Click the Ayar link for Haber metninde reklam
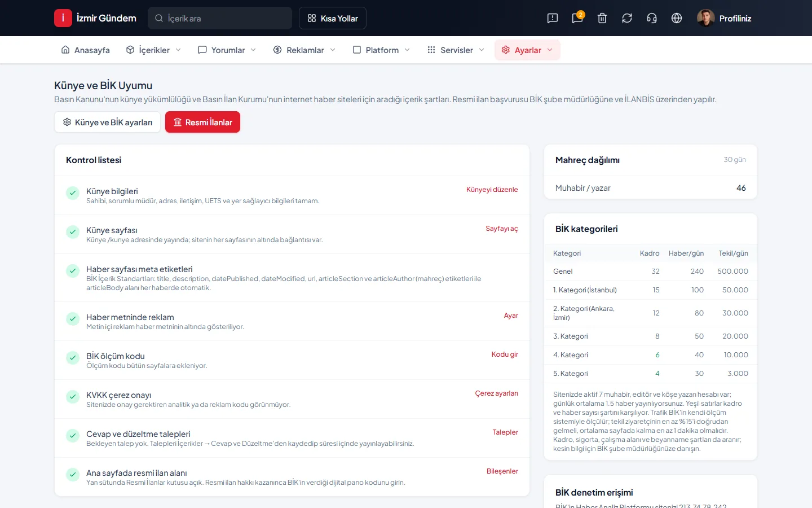The image size is (812, 508). click(x=511, y=316)
